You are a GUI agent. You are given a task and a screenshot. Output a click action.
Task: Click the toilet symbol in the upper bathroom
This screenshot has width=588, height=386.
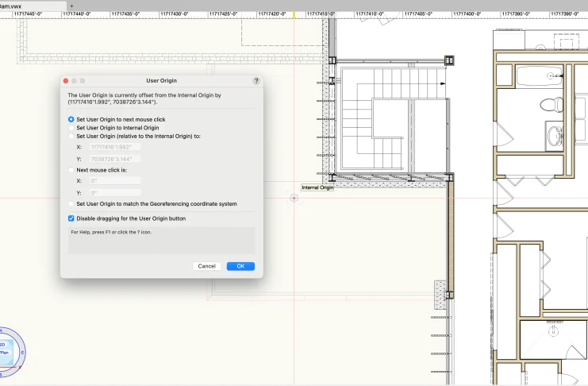tap(548, 103)
